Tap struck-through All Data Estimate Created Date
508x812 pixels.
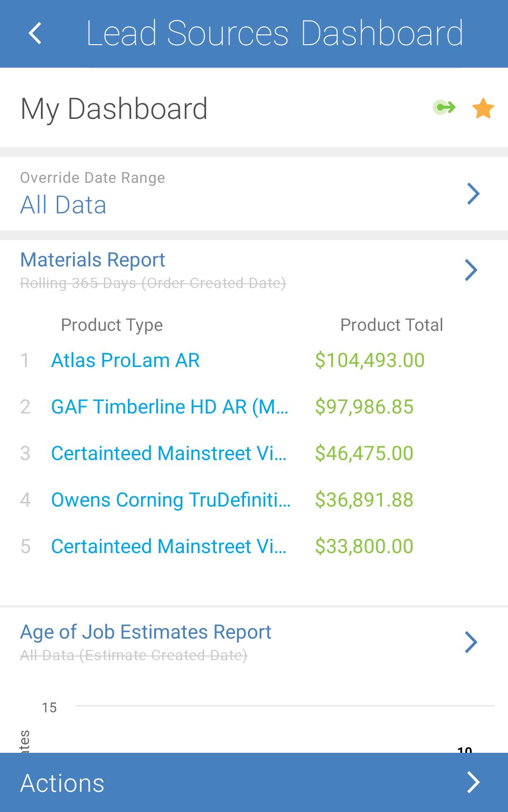[134, 656]
